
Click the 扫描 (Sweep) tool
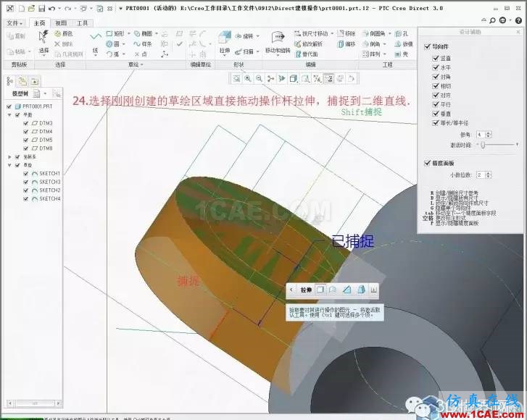(244, 51)
